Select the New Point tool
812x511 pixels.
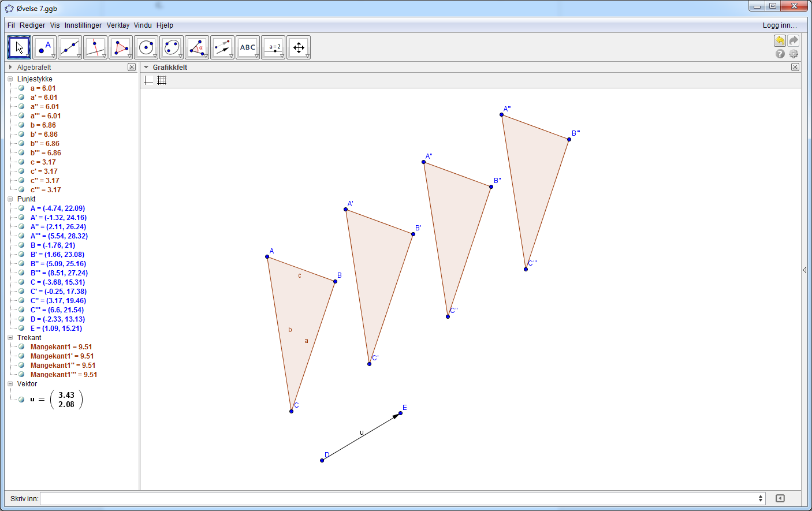pyautogui.click(x=44, y=47)
